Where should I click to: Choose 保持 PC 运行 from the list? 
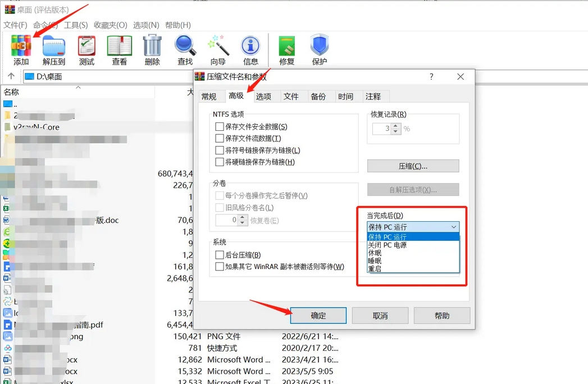tap(413, 236)
